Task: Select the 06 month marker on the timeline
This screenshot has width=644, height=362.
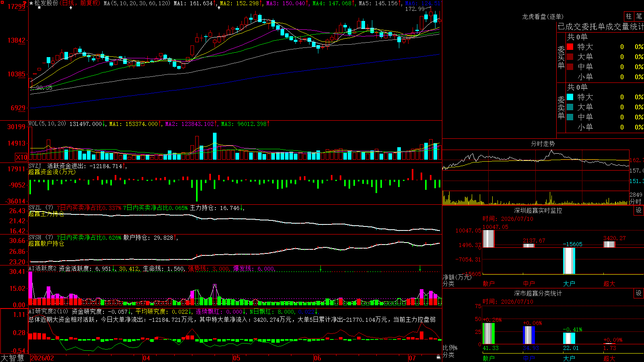Action: [x=318, y=358]
